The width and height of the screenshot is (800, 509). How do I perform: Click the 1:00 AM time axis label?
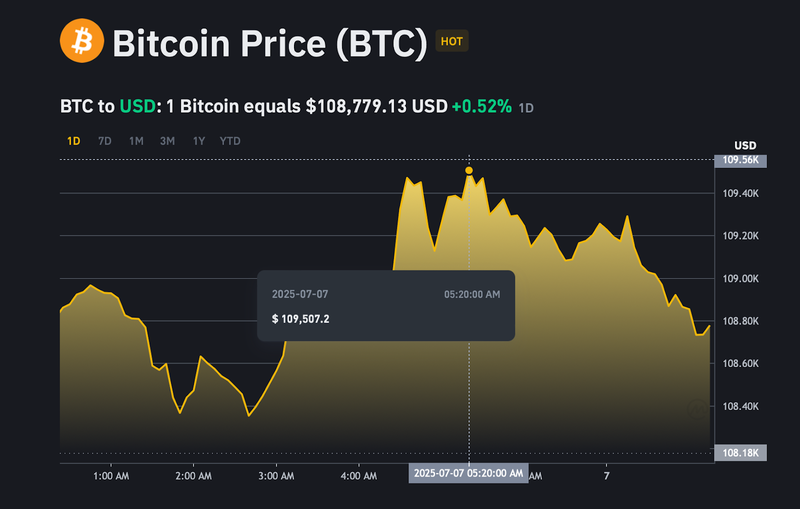tap(109, 477)
